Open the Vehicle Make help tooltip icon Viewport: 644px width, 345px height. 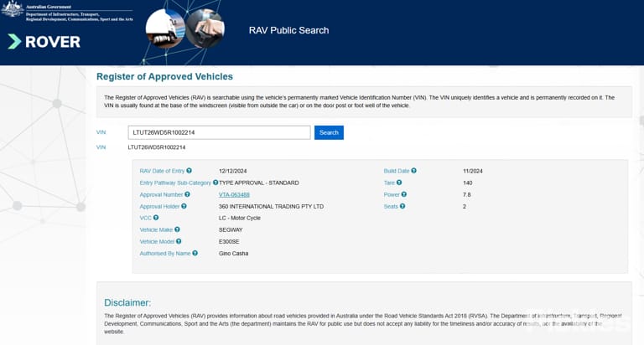[x=177, y=229]
